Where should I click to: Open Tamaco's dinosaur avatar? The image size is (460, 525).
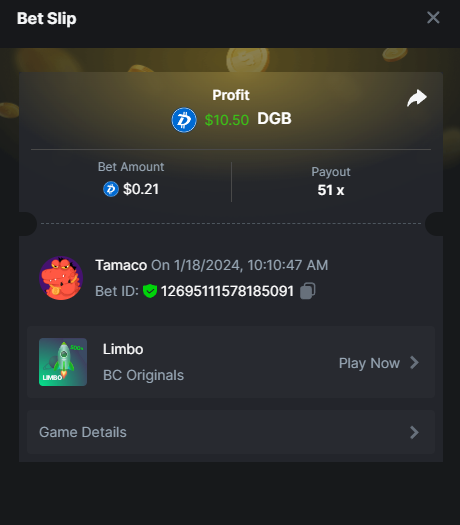pos(61,278)
